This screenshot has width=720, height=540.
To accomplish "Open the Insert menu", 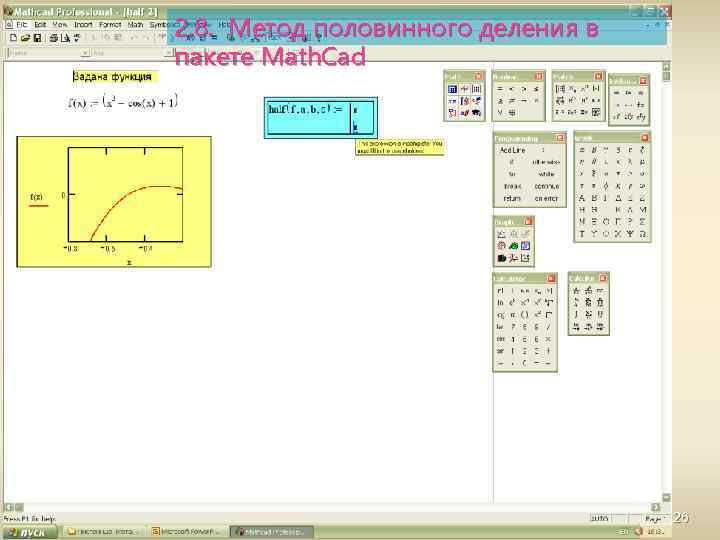I will [x=83, y=24].
